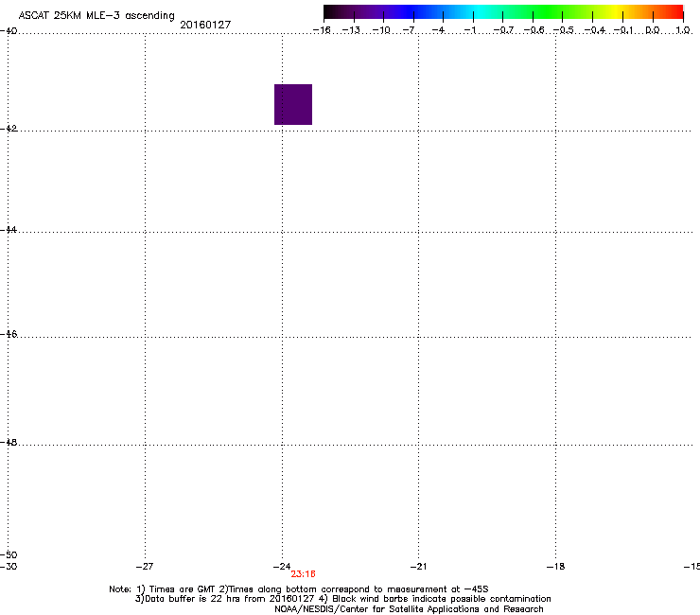The image size is (700, 615).
Task: Click the colorbar label -4
Action: [439, 30]
